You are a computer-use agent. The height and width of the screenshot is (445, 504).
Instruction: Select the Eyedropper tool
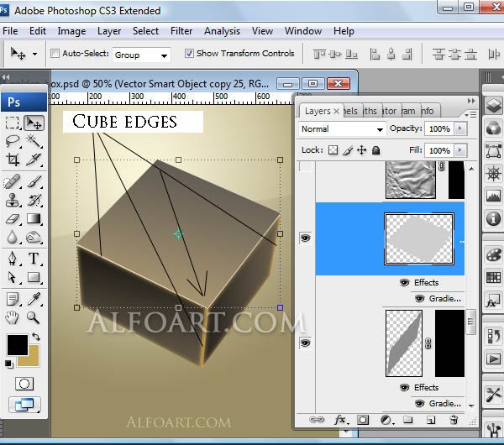34,299
